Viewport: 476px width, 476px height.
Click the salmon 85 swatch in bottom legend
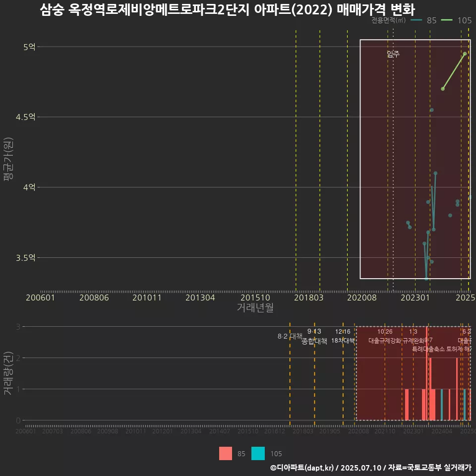pyautogui.click(x=226, y=453)
